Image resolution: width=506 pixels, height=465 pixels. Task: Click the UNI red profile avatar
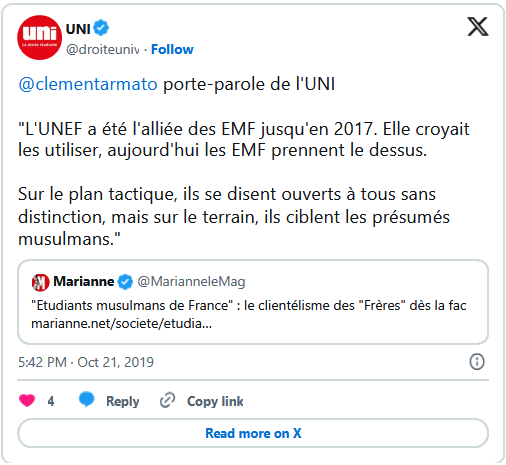(x=39, y=37)
